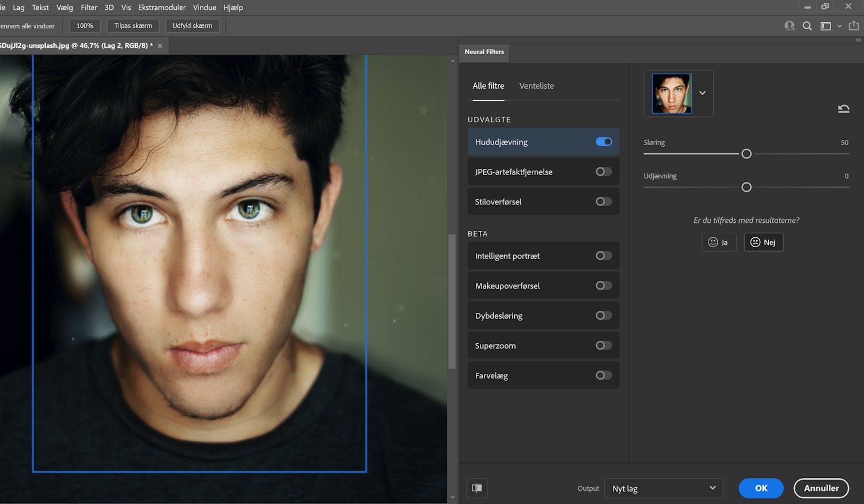
Task: Toggle the before/after preview icon
Action: tap(477, 488)
